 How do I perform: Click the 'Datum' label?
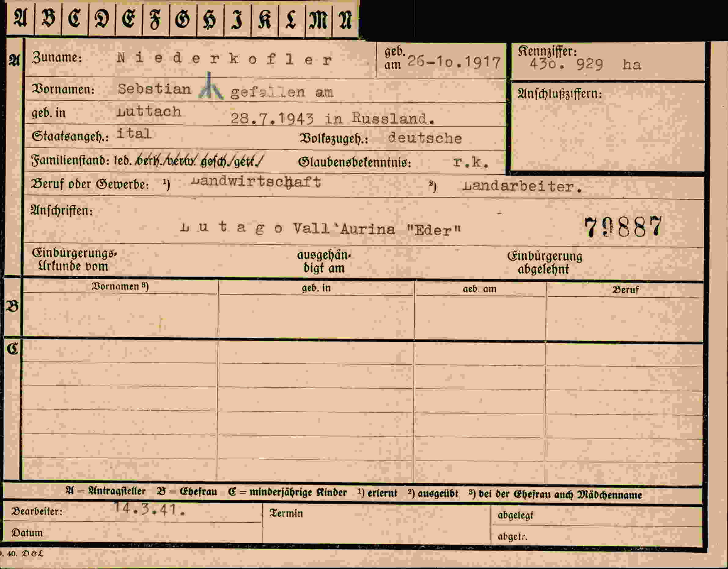click(x=27, y=533)
